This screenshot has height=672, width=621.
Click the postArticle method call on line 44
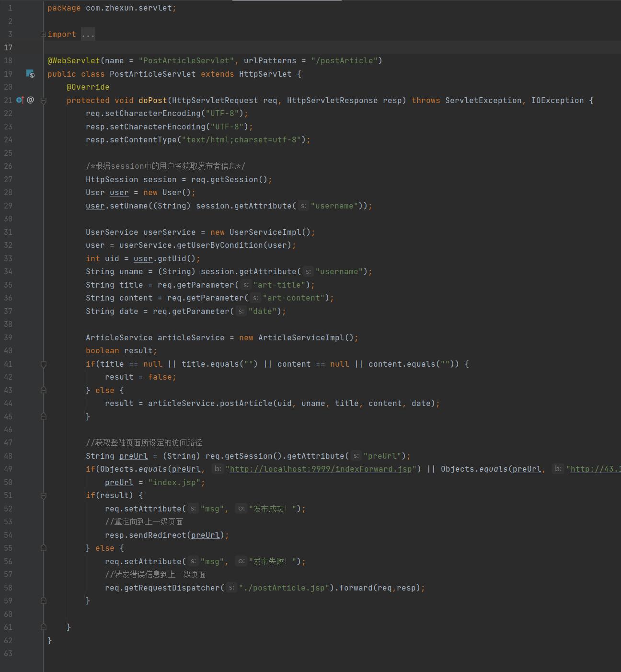pyautogui.click(x=246, y=404)
